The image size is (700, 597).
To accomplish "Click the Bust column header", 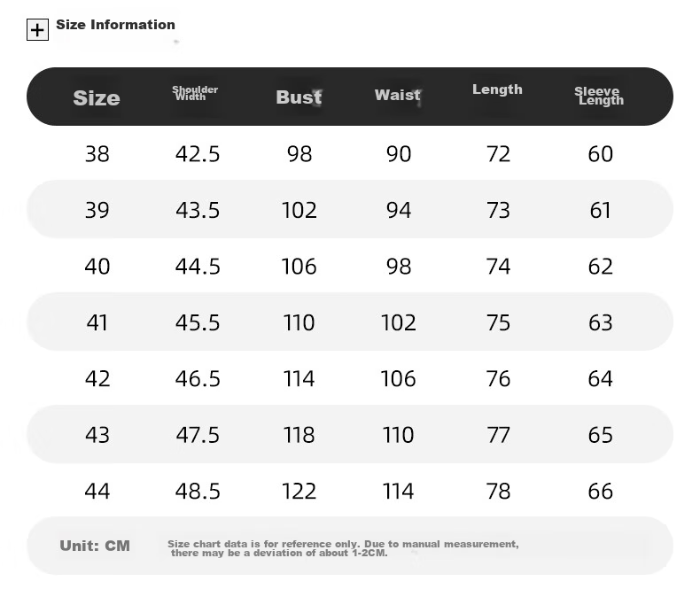I will pyautogui.click(x=299, y=97).
